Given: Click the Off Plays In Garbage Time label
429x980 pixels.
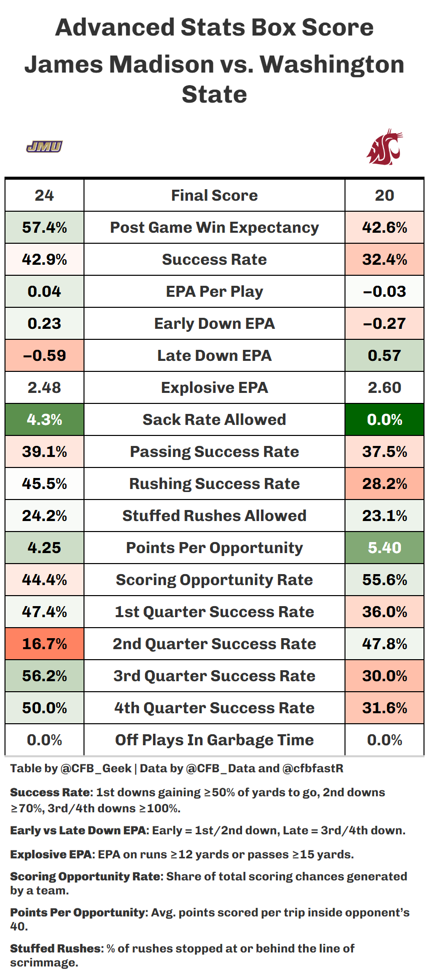Looking at the screenshot, I should 214,740.
